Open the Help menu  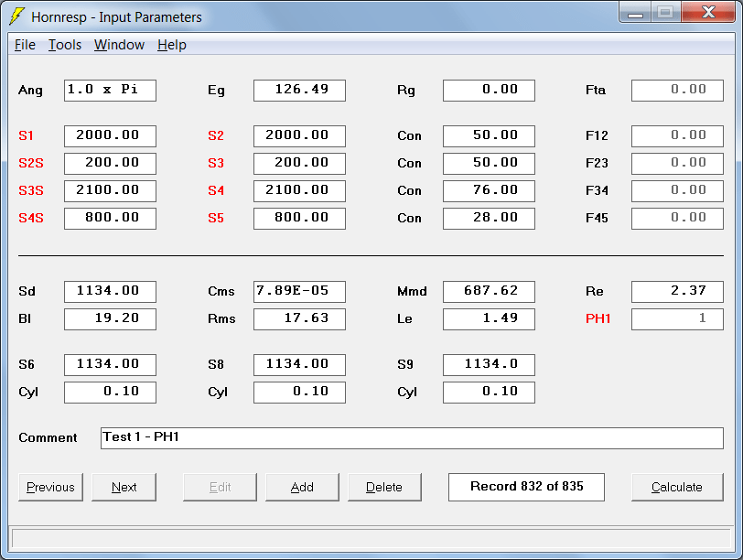(x=171, y=45)
